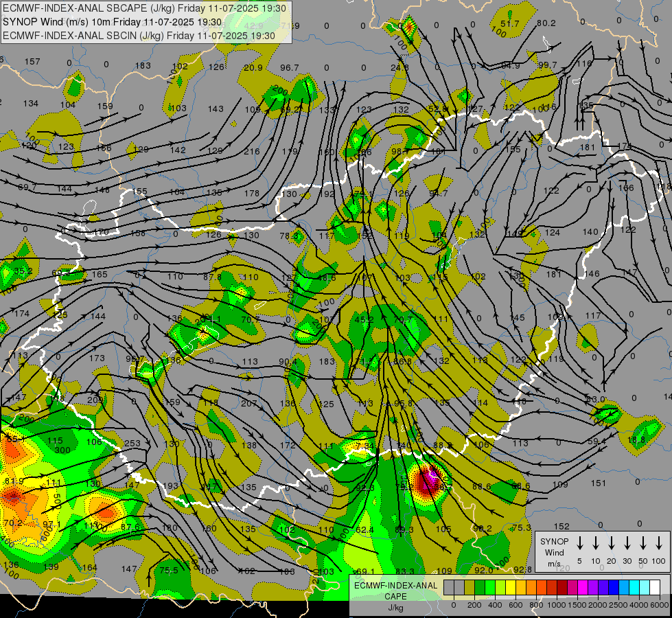Screen dimensions: 672x618
Task: Select the bright green CAPE legend swatch
Action: (490, 587)
